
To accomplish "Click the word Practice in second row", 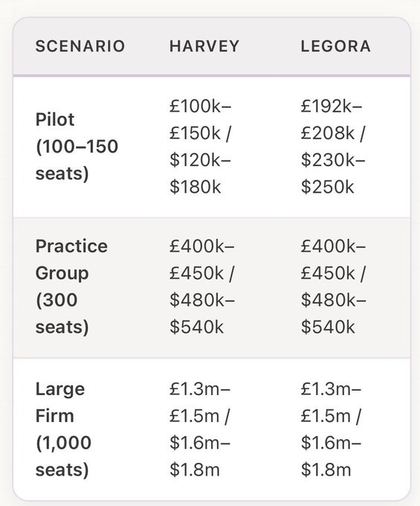I will click(x=71, y=246).
